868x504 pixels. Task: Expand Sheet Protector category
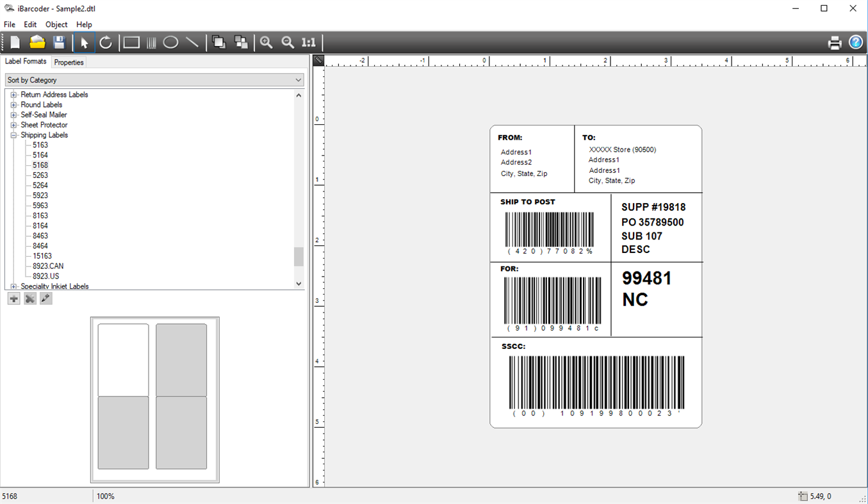13,126
